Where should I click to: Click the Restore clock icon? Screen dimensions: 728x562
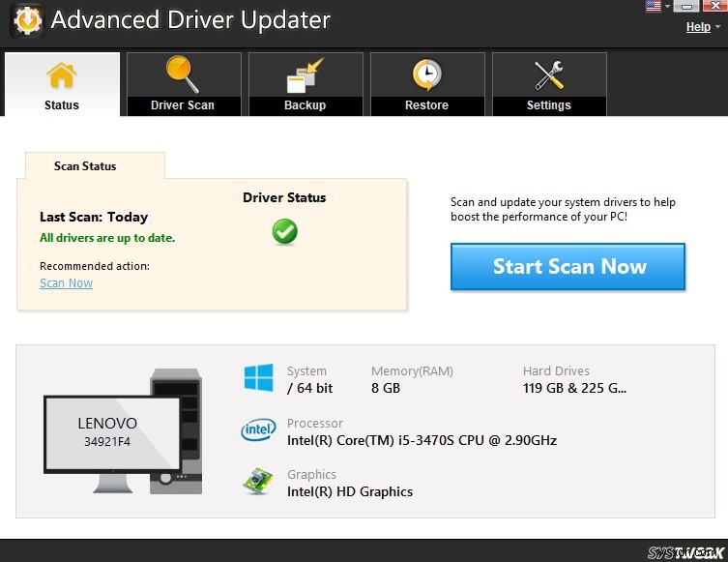click(426, 74)
